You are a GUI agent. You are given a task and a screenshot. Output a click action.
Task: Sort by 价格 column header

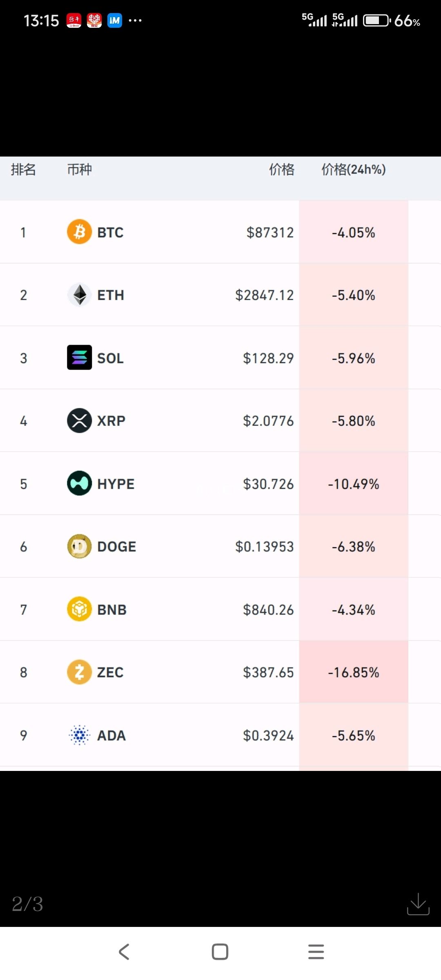click(x=282, y=169)
